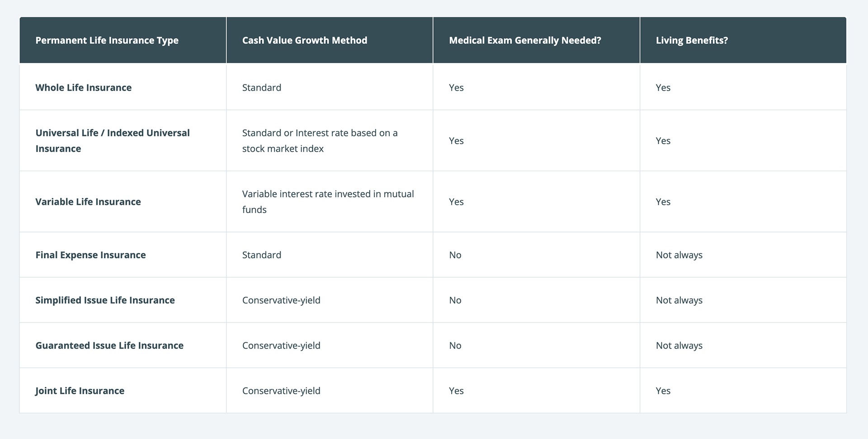868x439 pixels.
Task: Click Conservative-yield in Joint Life row
Action: pyautogui.click(x=281, y=391)
